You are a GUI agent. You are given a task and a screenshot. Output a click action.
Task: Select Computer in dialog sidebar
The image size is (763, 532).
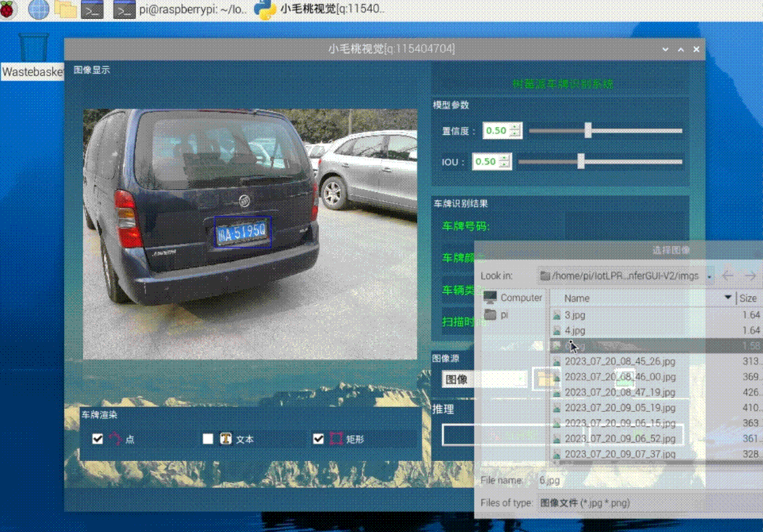514,297
